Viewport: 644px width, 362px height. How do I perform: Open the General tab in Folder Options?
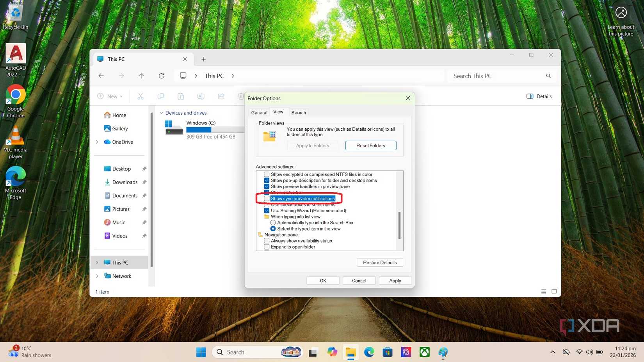tap(259, 112)
